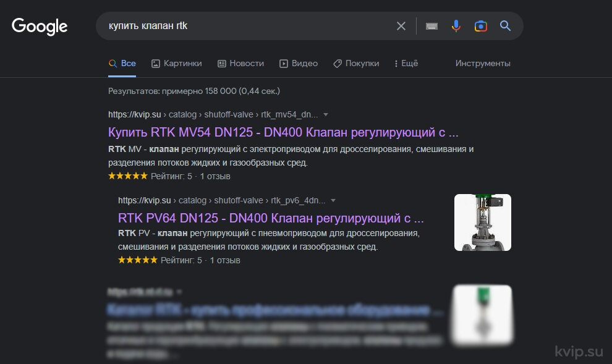
Task: Switch to the 'Картинки' tab
Action: tap(176, 63)
